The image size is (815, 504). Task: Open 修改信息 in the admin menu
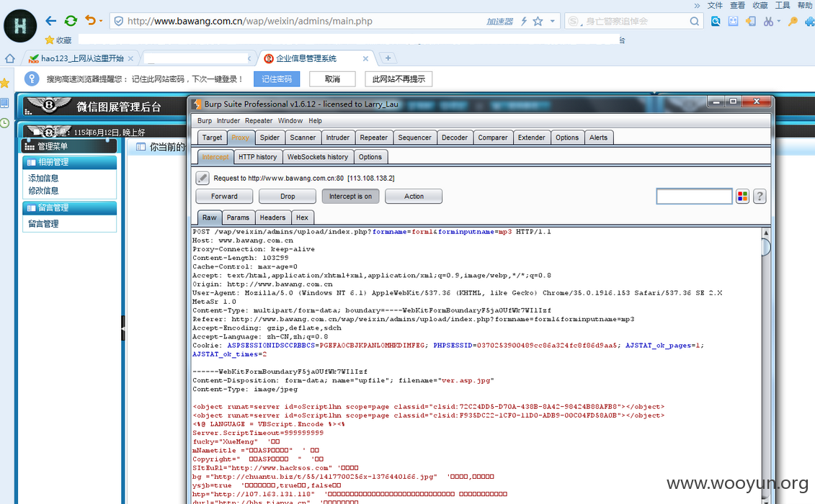tap(43, 191)
